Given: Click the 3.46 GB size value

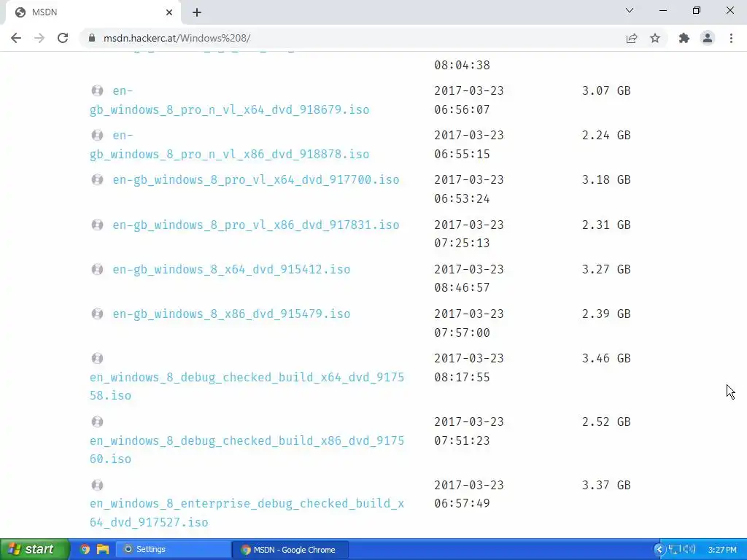Looking at the screenshot, I should coord(606,358).
